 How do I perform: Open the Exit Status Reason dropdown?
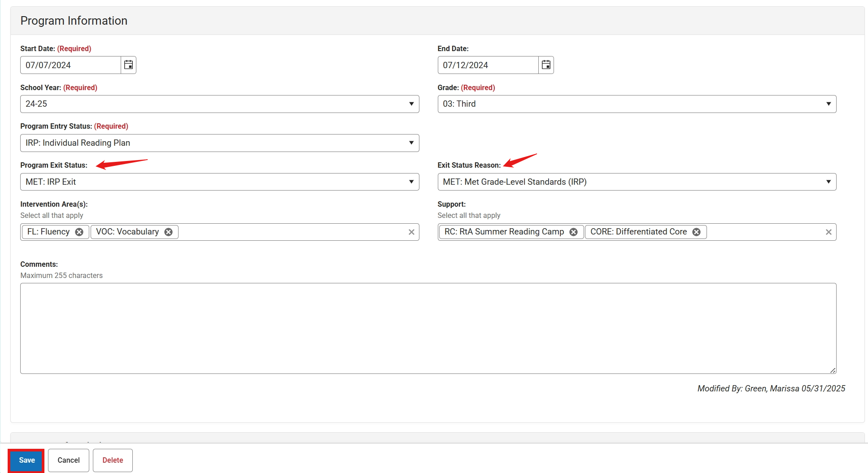point(637,182)
